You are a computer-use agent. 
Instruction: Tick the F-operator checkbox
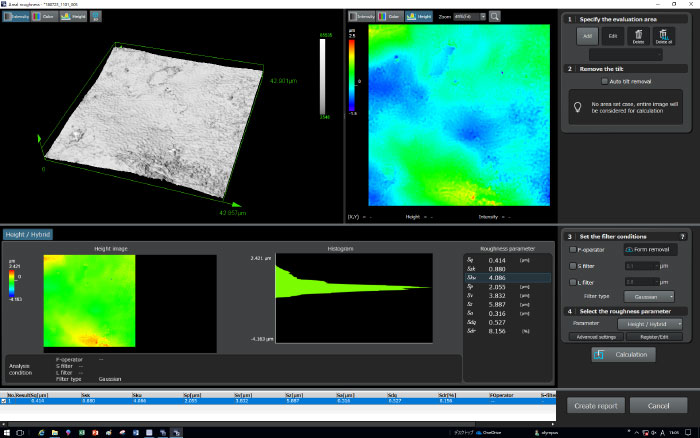pos(571,249)
